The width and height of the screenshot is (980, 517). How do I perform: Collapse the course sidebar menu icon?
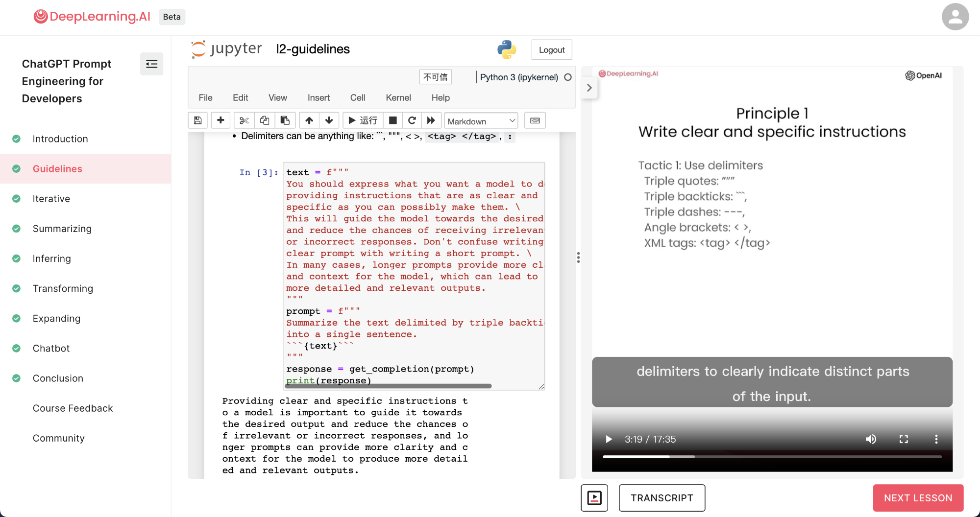tap(151, 64)
